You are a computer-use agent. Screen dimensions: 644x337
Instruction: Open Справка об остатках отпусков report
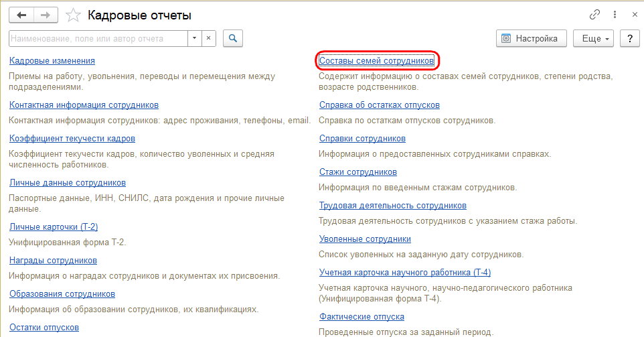click(x=380, y=105)
